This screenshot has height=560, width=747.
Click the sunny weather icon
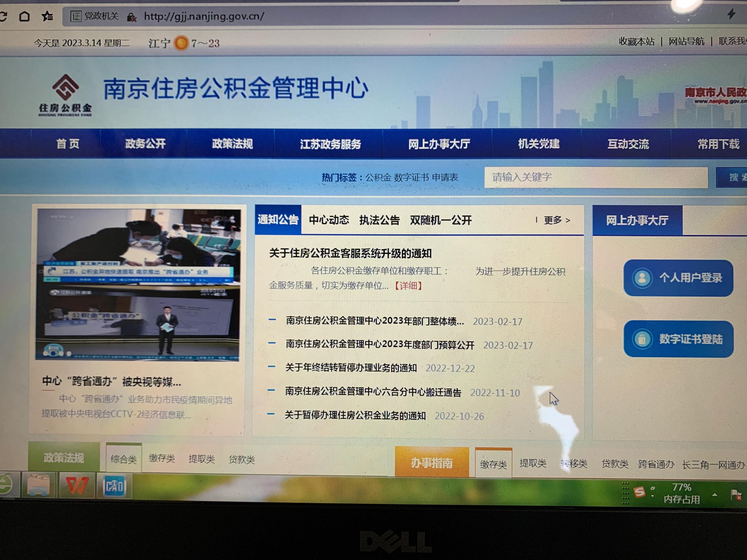click(181, 43)
